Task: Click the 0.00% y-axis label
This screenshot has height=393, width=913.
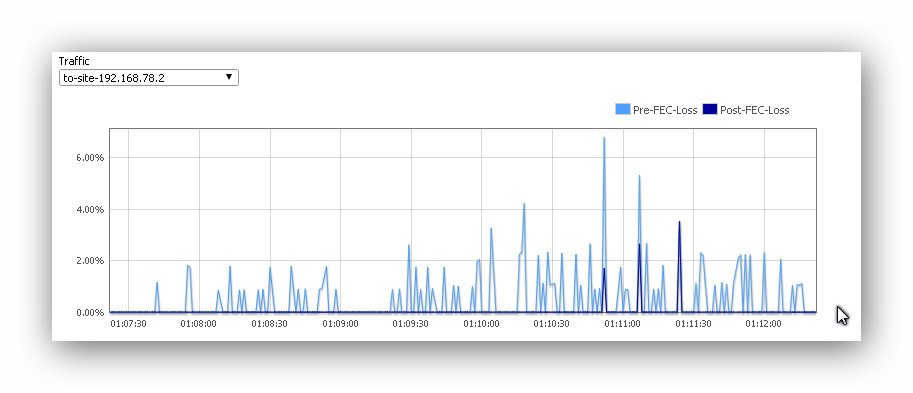Action: (89, 313)
